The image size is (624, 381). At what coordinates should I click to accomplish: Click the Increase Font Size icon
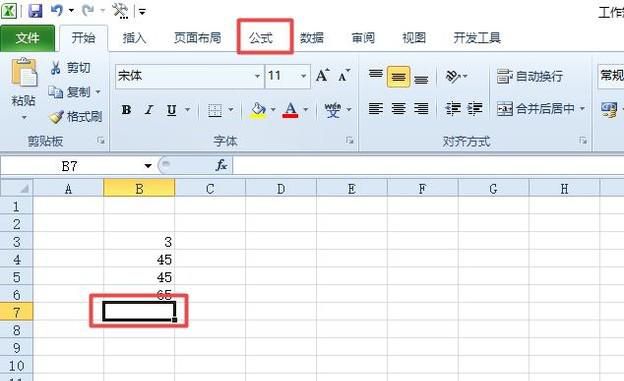(x=322, y=76)
